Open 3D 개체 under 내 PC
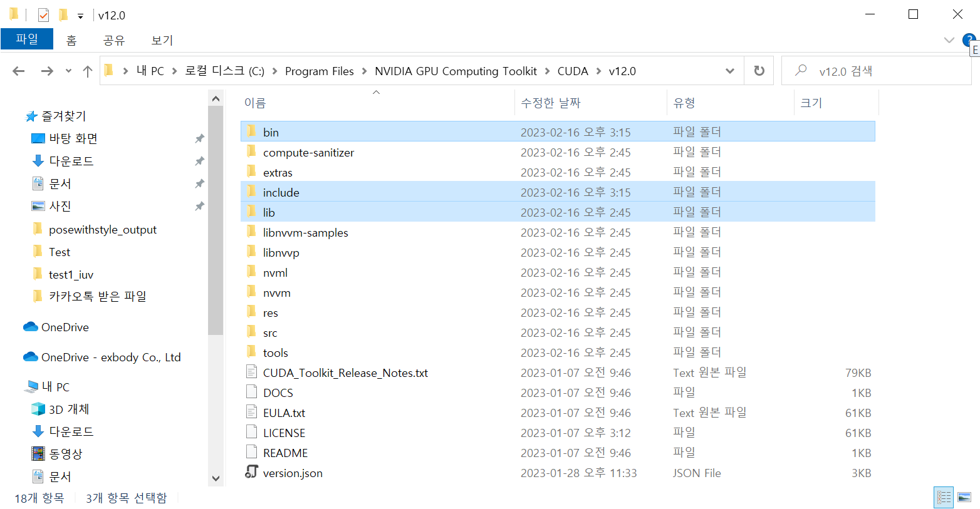Image resolution: width=980 pixels, height=509 pixels. pos(69,409)
